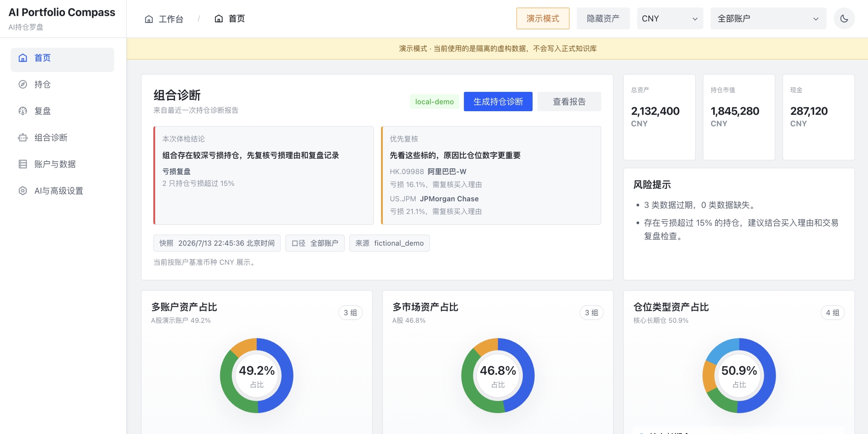
Task: Click the 生成持仓诊断 button
Action: (x=498, y=101)
